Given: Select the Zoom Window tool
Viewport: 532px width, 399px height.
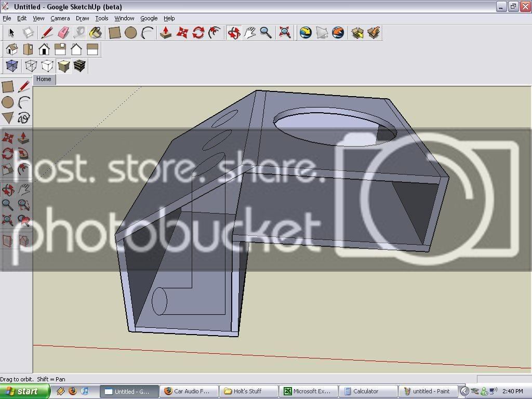Looking at the screenshot, I should tap(24, 205).
